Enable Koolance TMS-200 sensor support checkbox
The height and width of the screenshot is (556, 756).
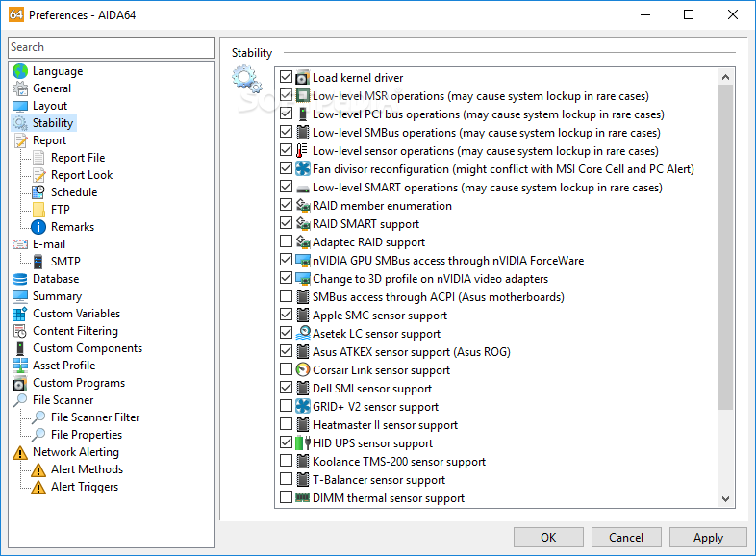coord(286,461)
